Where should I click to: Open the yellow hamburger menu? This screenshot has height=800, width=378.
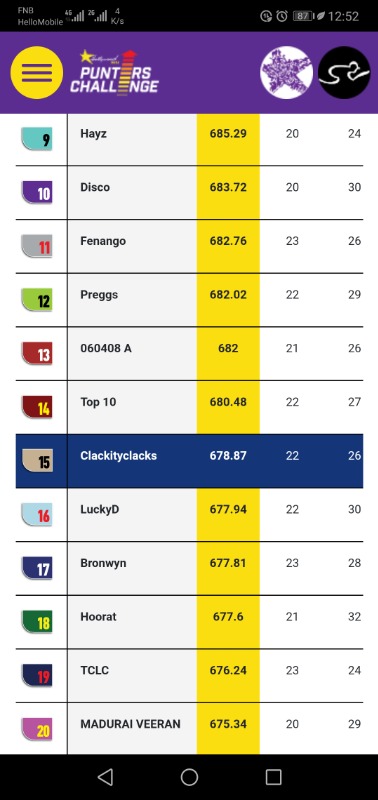(x=37, y=72)
